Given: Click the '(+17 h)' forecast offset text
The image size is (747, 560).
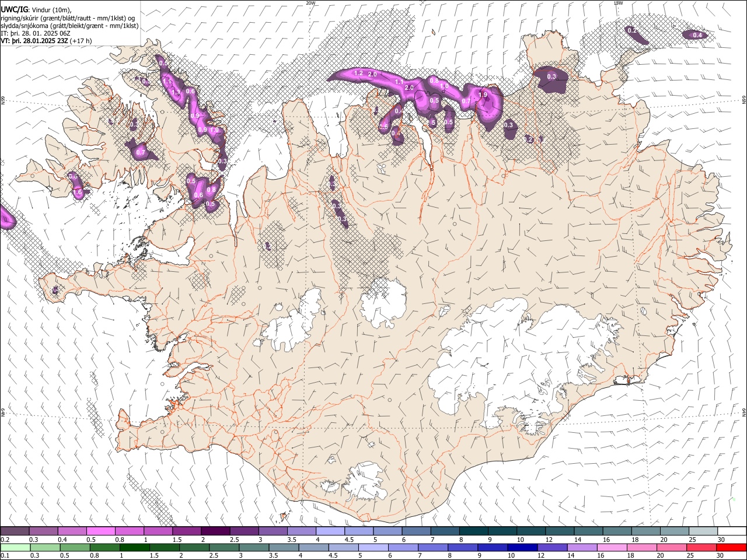Looking at the screenshot, I should 81,41.
